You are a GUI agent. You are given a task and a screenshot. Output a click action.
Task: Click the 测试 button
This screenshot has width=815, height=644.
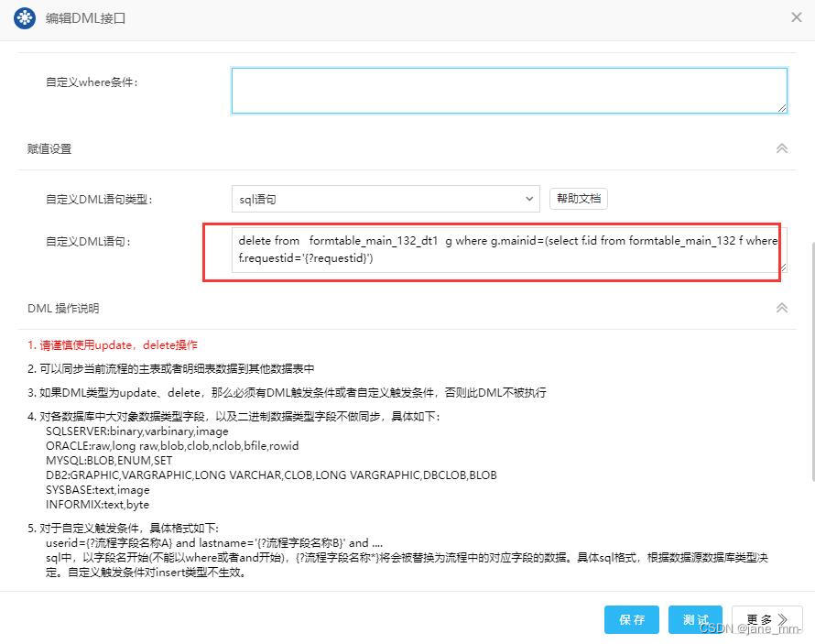[x=695, y=619]
